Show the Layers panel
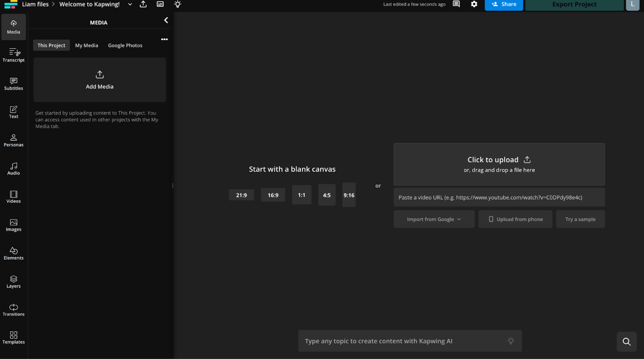 click(x=13, y=282)
